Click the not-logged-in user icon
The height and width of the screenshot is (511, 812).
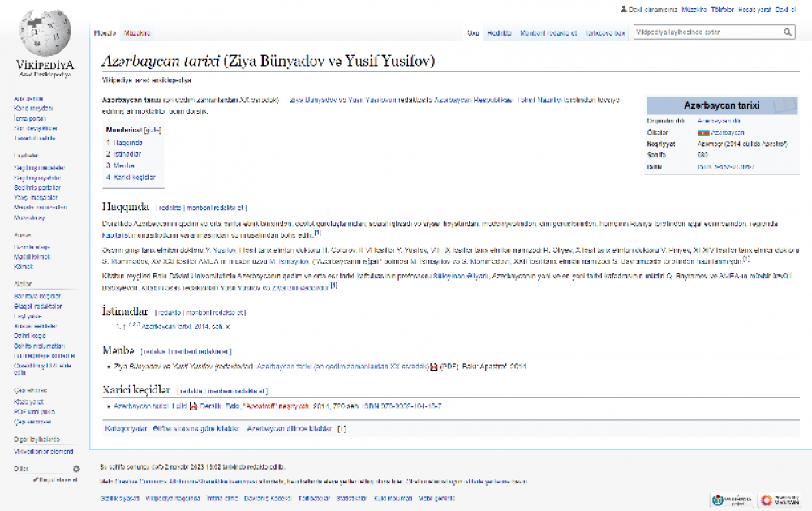(624, 10)
